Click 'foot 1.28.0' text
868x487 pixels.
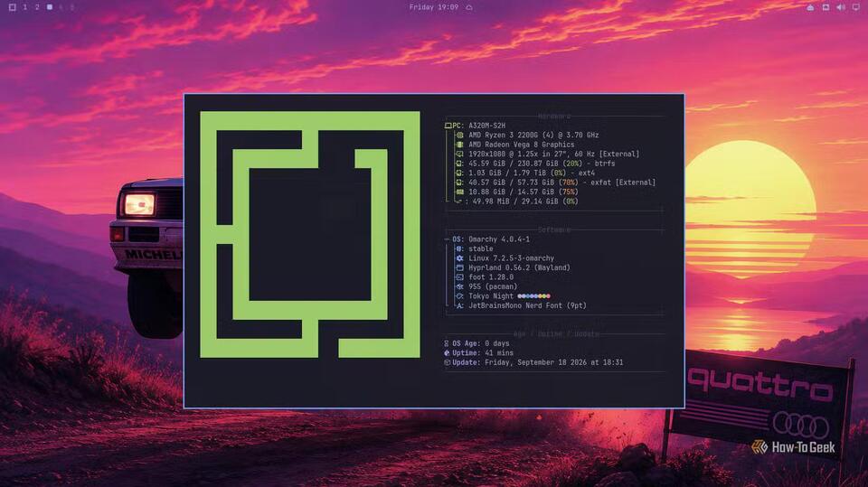(x=491, y=277)
